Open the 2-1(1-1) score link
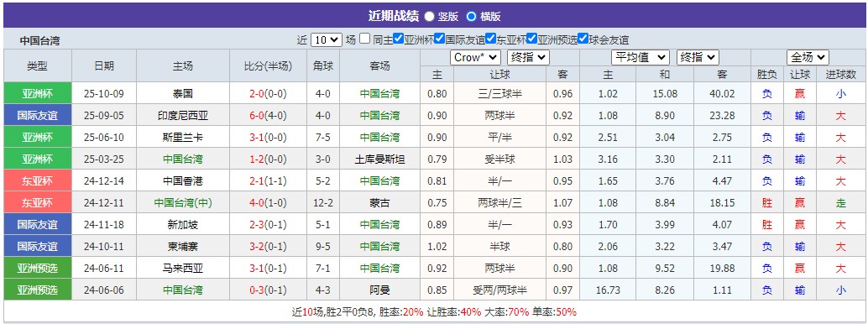This screenshot has width=868, height=324. [x=269, y=181]
